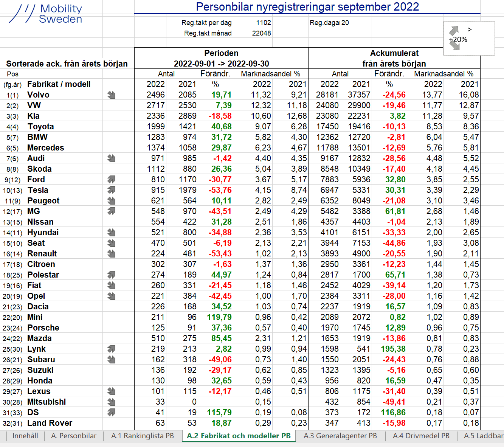Click the down trend arrow next to Opel
Image resolution: width=504 pixels, height=447 pixels.
(111, 296)
